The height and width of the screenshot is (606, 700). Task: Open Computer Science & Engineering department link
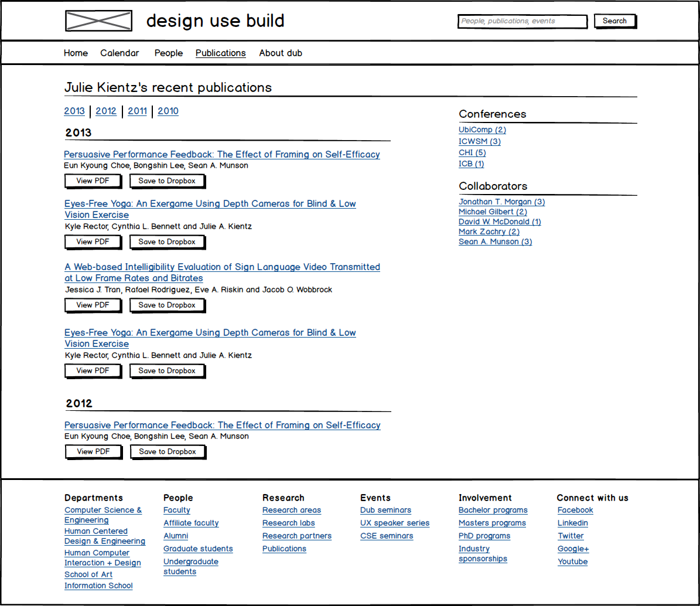tap(103, 515)
